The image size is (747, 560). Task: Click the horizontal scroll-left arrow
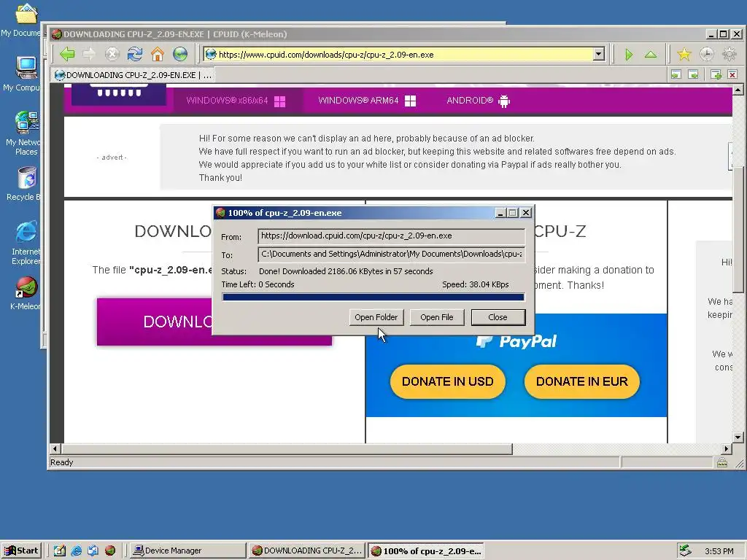(55, 448)
